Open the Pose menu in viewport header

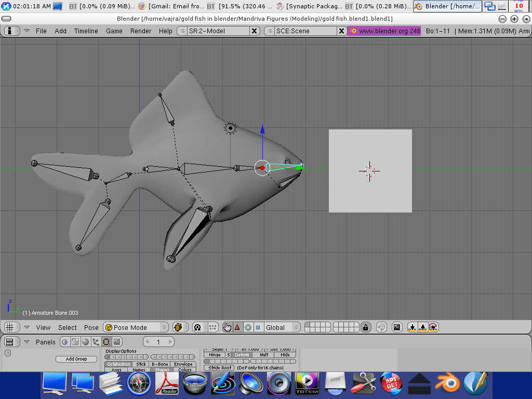tap(91, 327)
